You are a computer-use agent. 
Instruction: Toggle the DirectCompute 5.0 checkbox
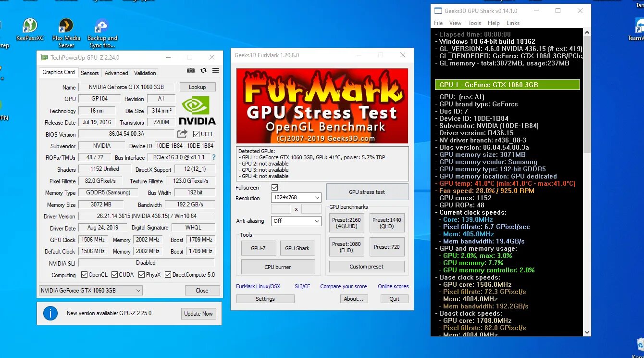[x=168, y=275]
